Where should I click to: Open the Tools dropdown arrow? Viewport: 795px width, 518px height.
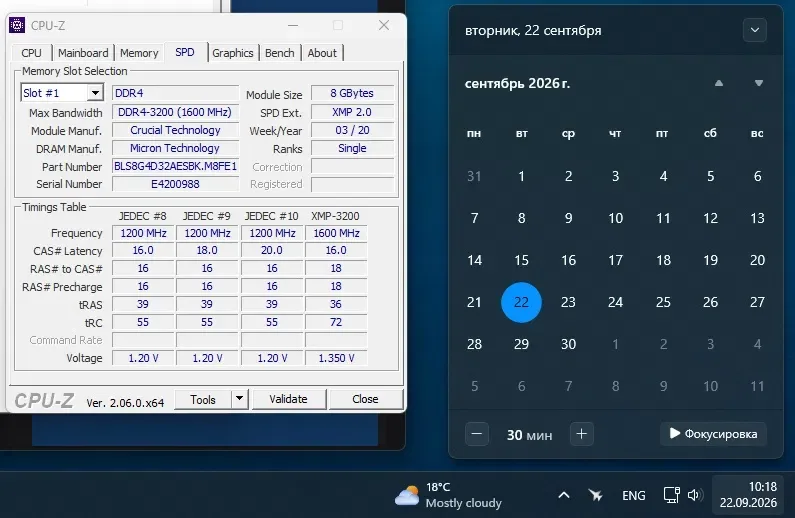coord(239,399)
